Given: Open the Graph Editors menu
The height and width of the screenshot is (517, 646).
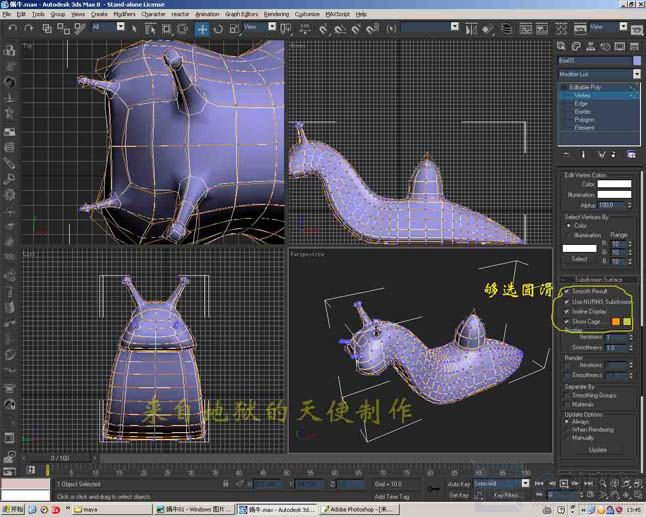Looking at the screenshot, I should [x=241, y=14].
